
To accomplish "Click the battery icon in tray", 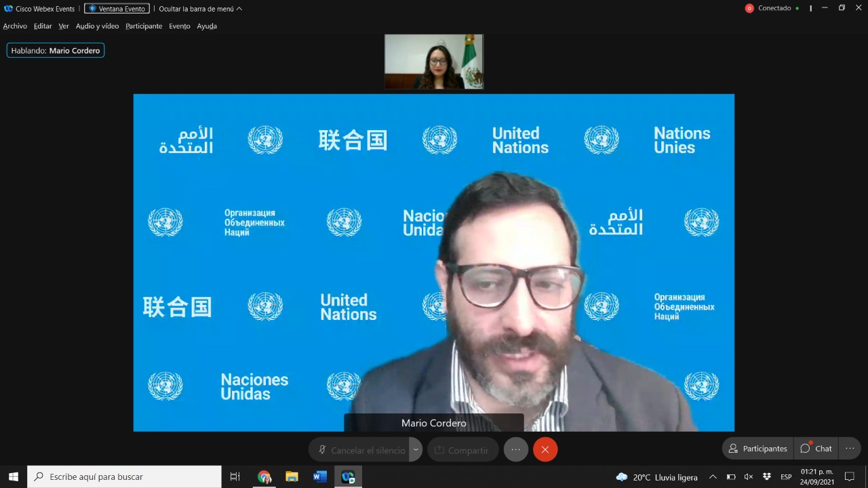I will (x=731, y=477).
